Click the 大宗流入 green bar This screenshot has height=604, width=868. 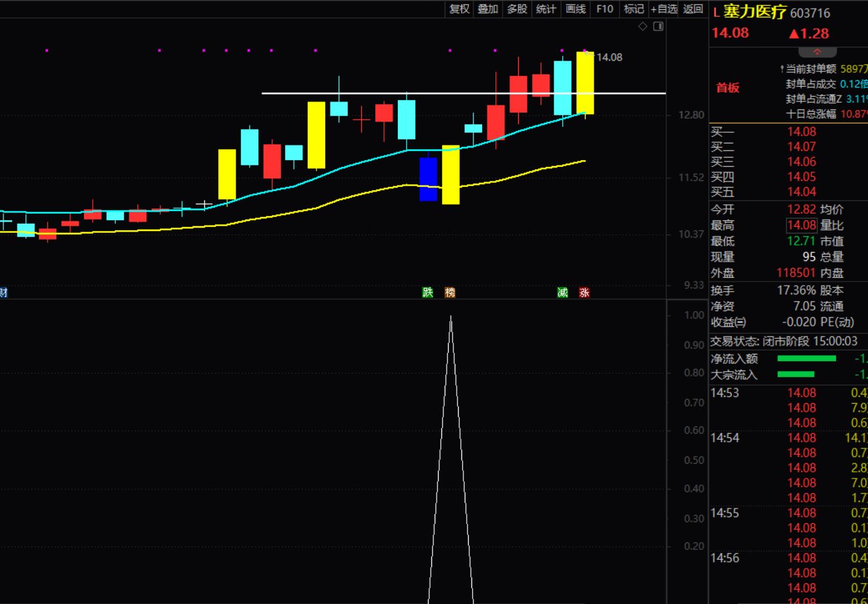coord(796,374)
